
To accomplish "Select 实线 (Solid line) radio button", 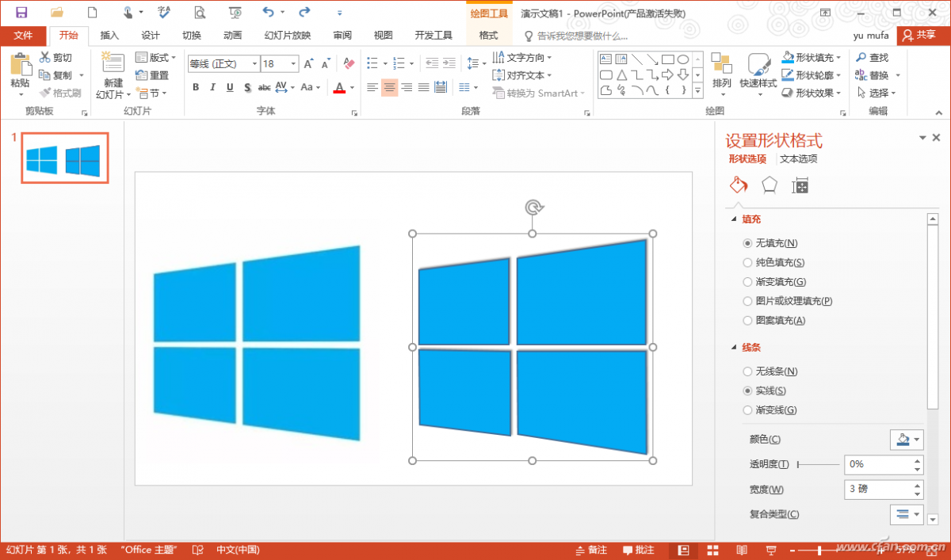I will (x=747, y=390).
